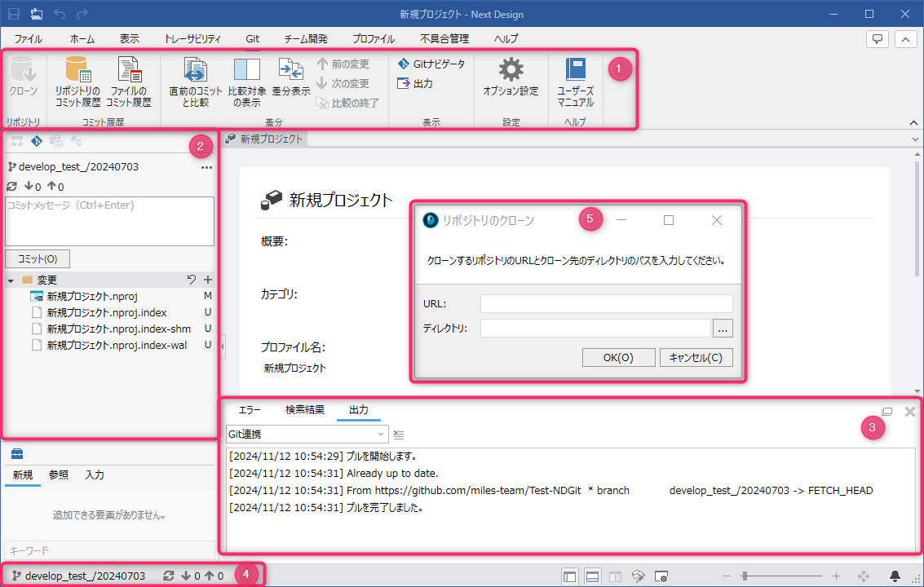The height and width of the screenshot is (587, 924).
Task: Toggle the navigator pane layout button
Action: point(569,576)
